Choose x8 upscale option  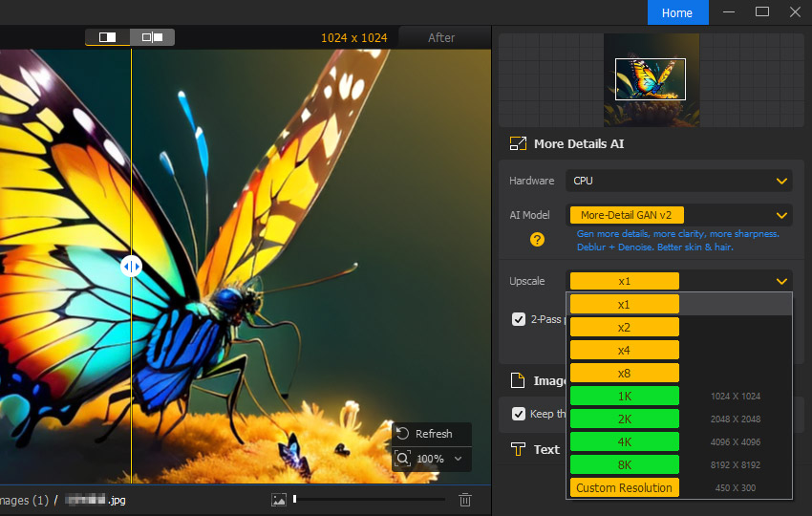(625, 373)
